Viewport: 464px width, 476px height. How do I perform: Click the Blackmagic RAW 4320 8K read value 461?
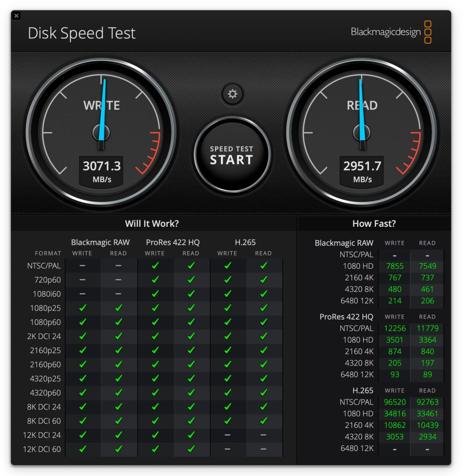427,289
